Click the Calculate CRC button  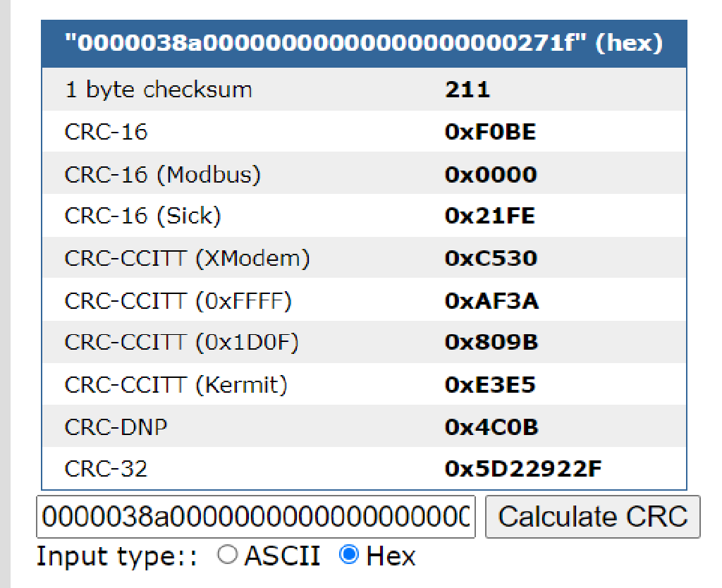click(592, 517)
